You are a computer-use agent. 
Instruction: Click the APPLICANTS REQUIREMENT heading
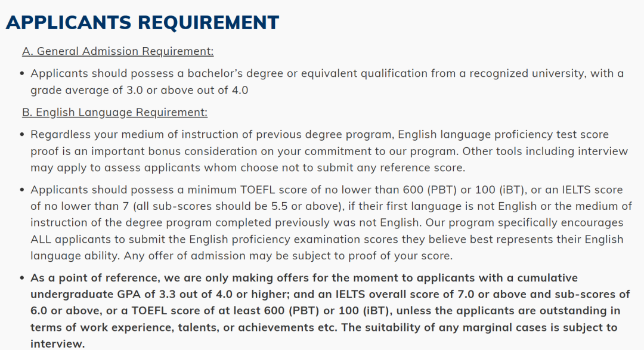tap(143, 23)
